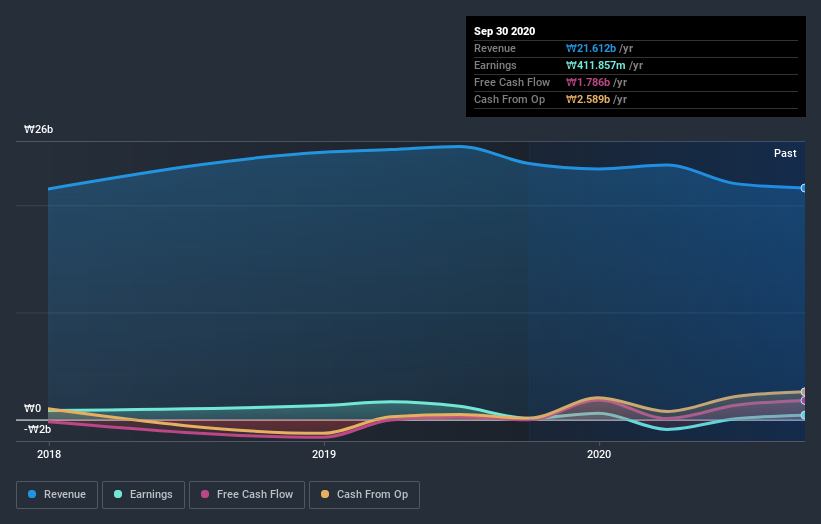Click the Cash From Op endpoint marker

(804, 392)
